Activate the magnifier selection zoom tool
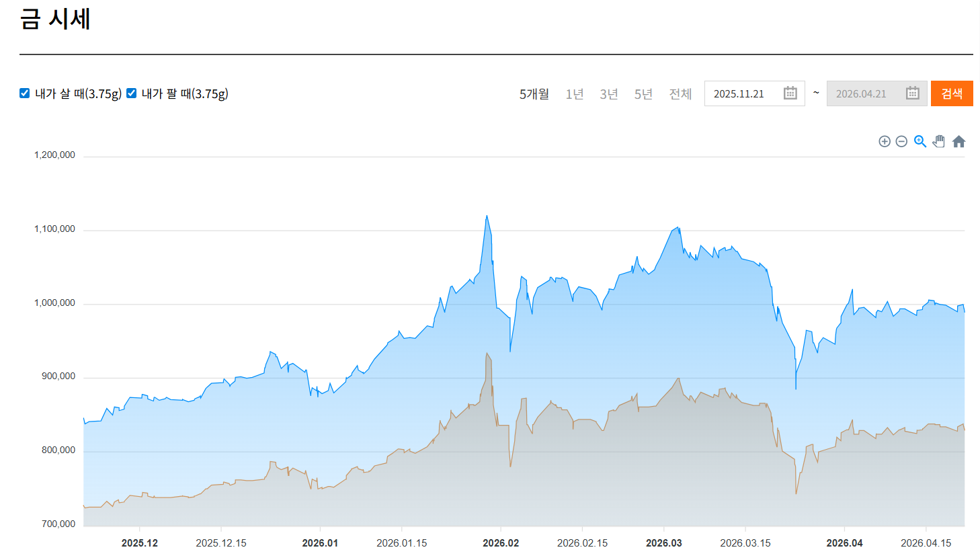 click(920, 141)
